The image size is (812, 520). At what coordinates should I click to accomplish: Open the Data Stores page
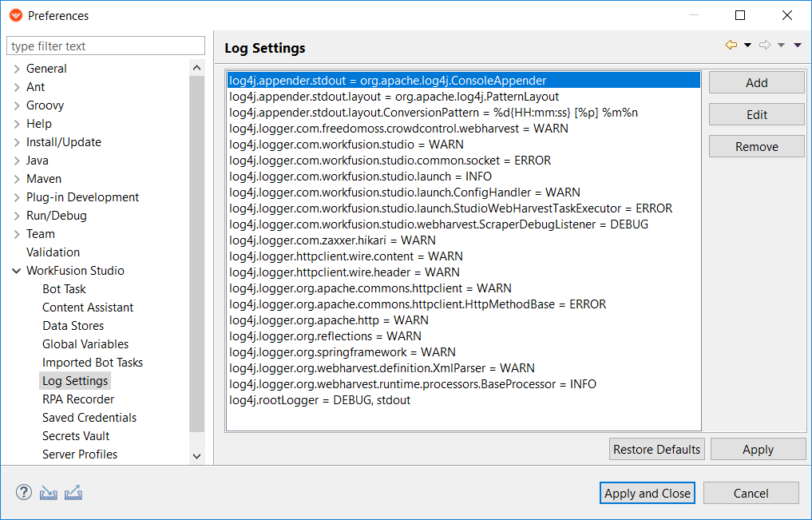tap(73, 326)
